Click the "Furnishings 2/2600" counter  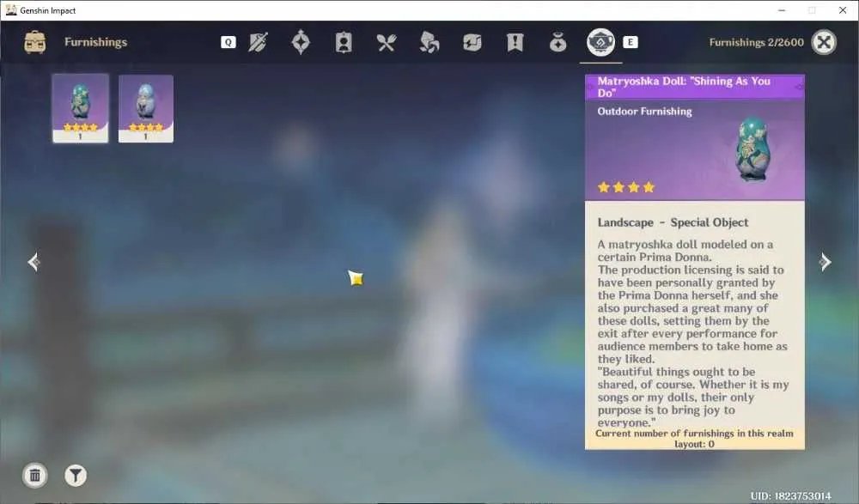coord(757,43)
